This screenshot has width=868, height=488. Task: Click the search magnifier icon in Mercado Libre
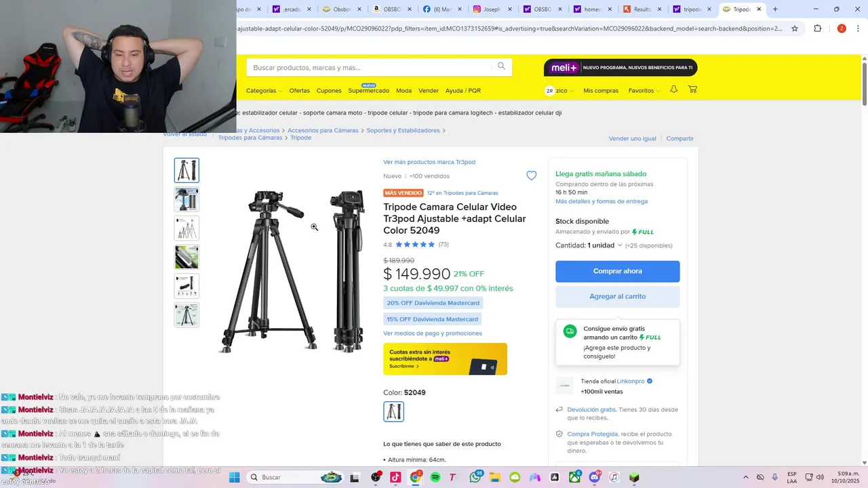[501, 66]
